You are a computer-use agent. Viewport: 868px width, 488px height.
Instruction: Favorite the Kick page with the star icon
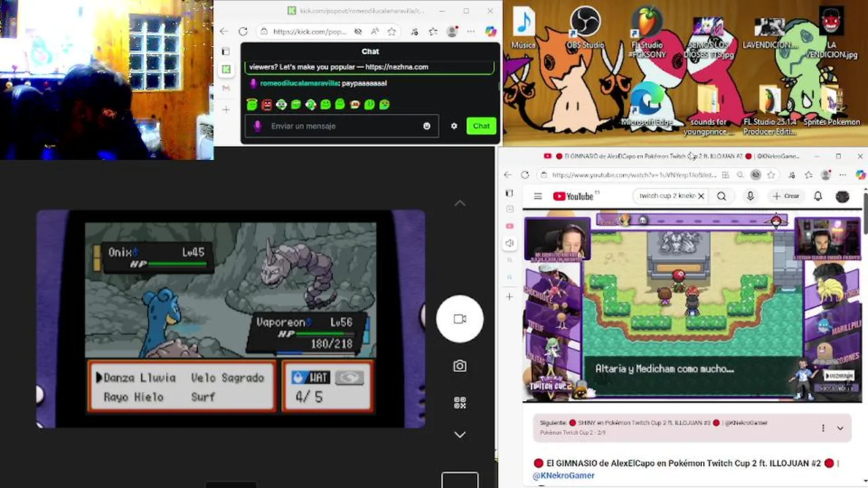point(391,31)
